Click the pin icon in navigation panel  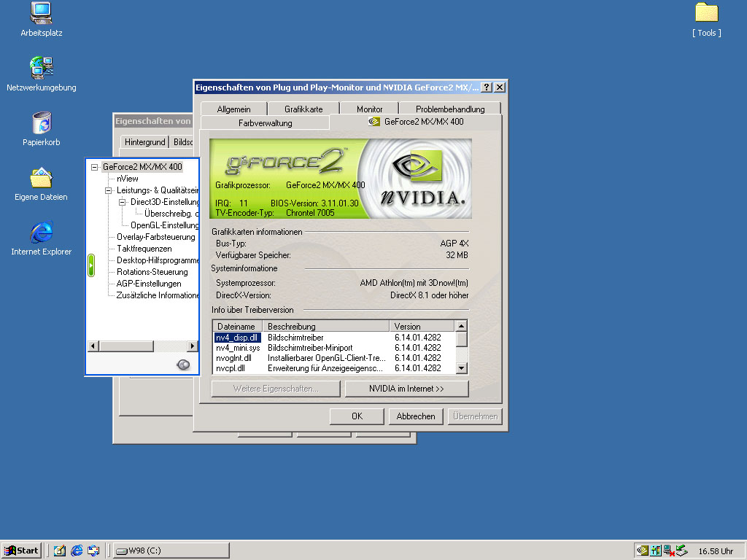183,365
